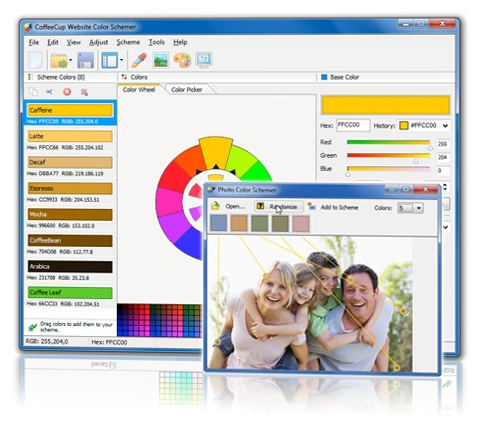Expand the panel layout dropdown arrow
The height and width of the screenshot is (432, 484).
click(121, 60)
